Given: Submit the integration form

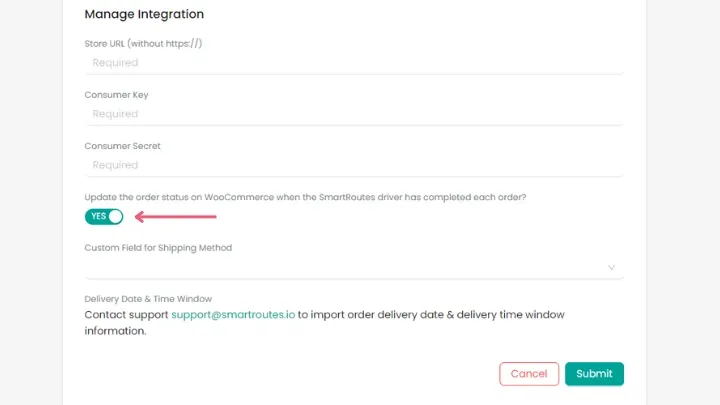Looking at the screenshot, I should click(594, 373).
